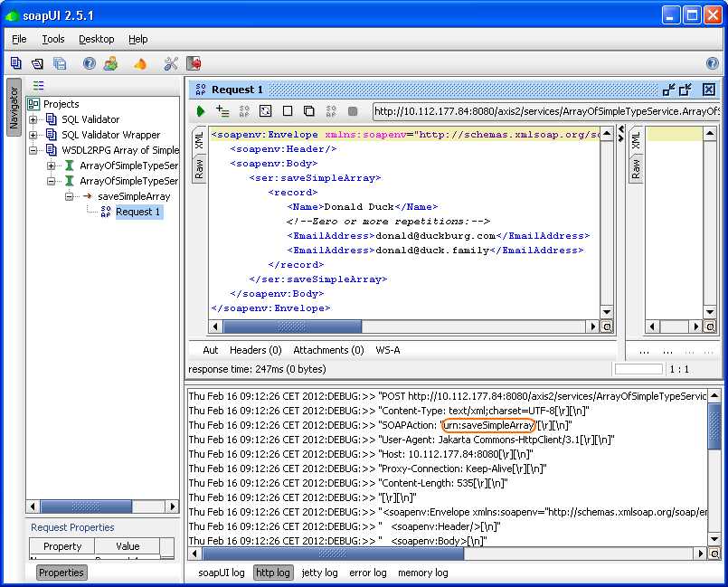Close the Request 1 editor window
This screenshot has height=587, width=728.
click(x=708, y=90)
